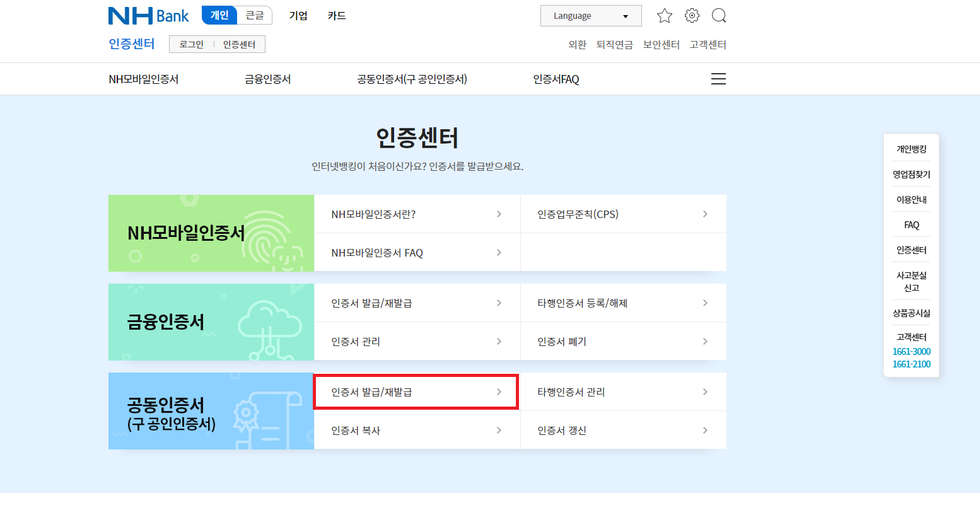Open 퇴직연금 link
This screenshot has width=980, height=515.
point(615,45)
